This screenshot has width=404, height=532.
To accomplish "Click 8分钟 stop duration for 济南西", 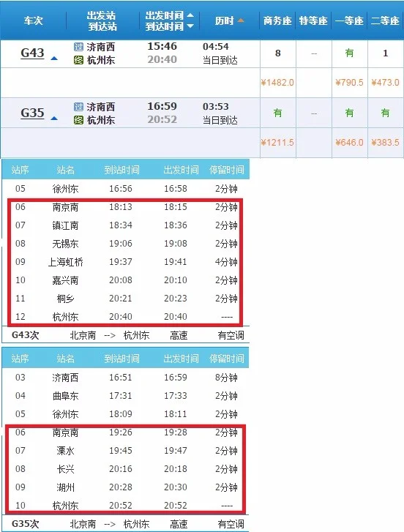I will click(x=226, y=378).
